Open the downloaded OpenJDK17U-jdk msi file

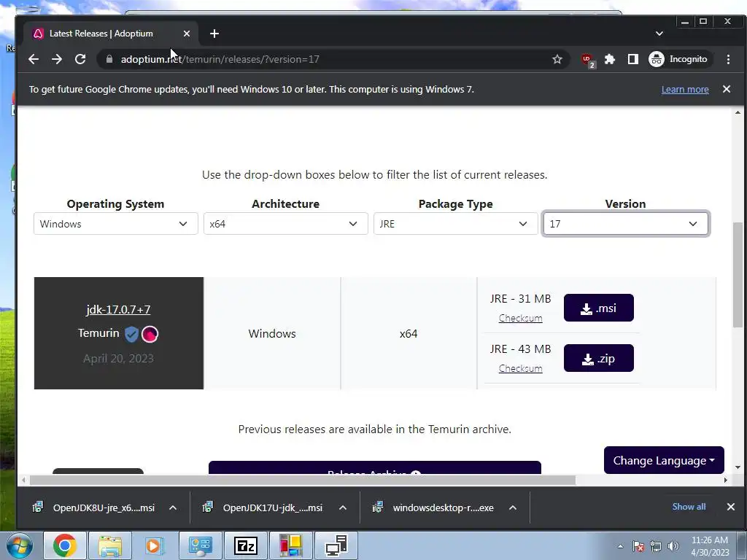click(x=264, y=507)
